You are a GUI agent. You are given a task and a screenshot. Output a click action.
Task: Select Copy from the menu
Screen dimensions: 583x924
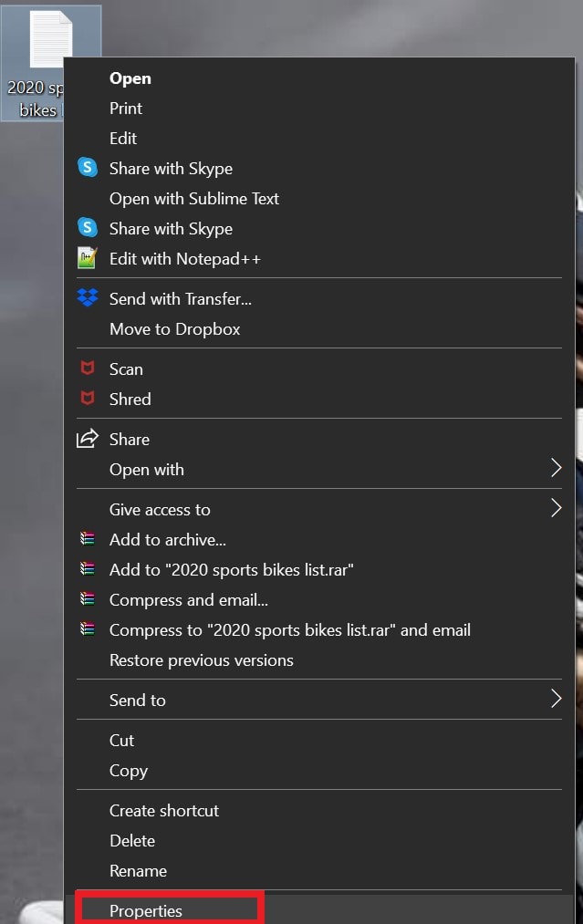tap(129, 771)
